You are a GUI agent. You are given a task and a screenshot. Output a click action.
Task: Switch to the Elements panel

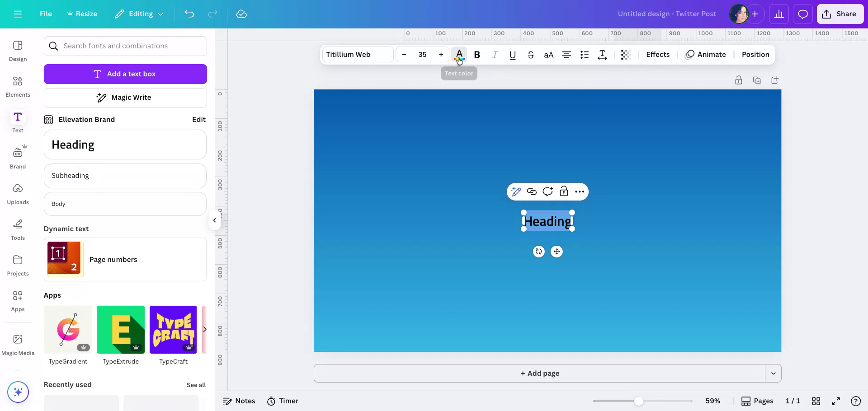[18, 87]
